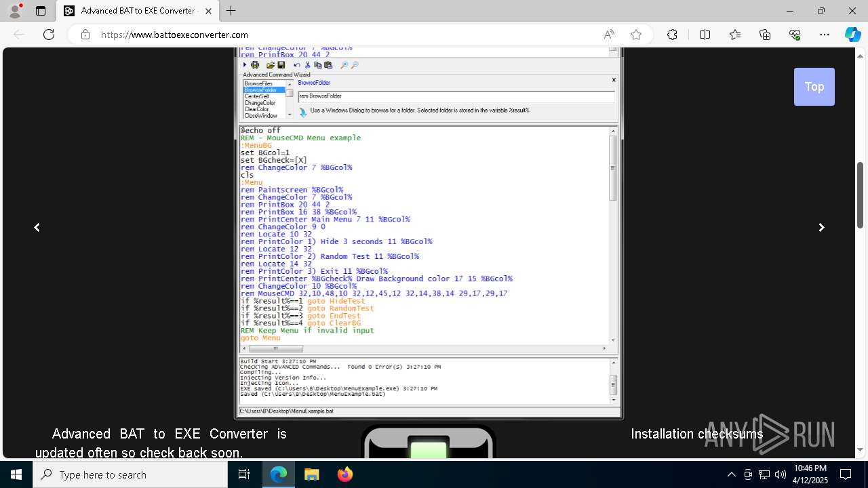Click the Read aloud icon in the address bar

point(609,35)
